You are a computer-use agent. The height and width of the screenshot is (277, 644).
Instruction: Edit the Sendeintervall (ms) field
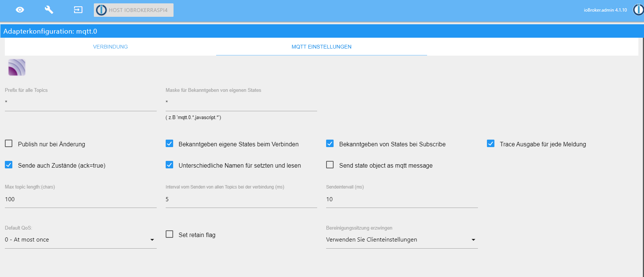click(402, 199)
